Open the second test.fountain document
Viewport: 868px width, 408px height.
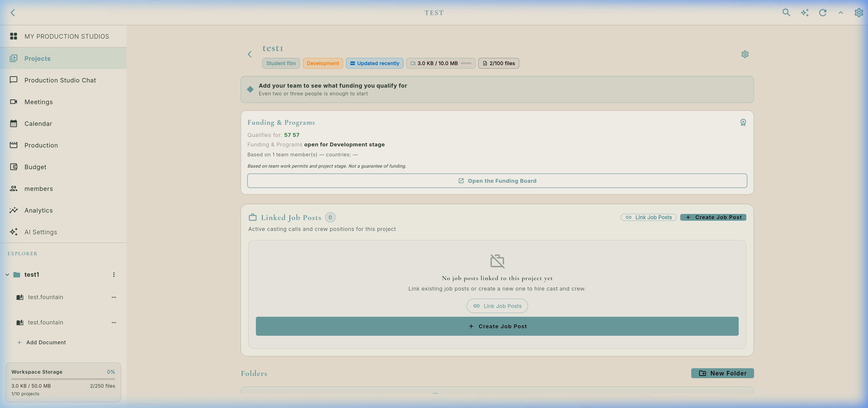pyautogui.click(x=45, y=323)
